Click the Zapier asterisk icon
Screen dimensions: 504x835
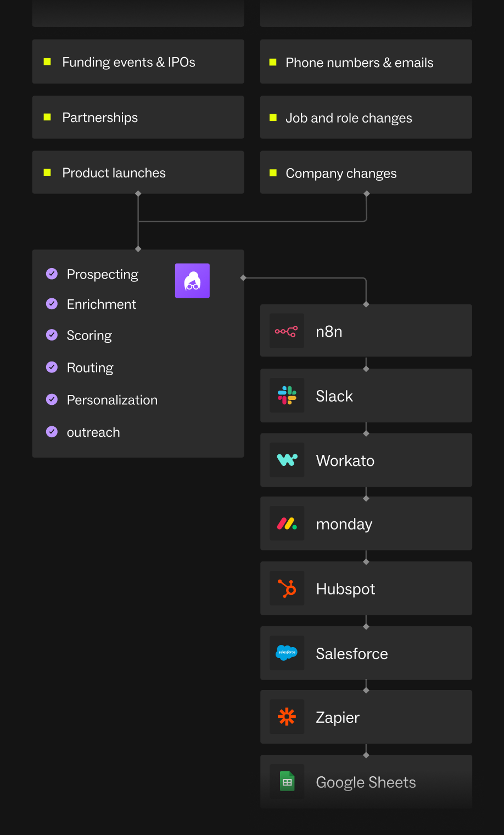(287, 717)
